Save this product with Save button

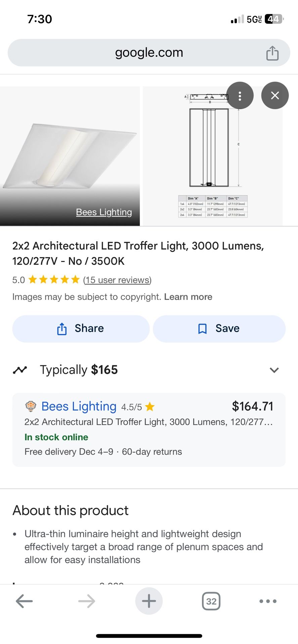[x=219, y=329]
